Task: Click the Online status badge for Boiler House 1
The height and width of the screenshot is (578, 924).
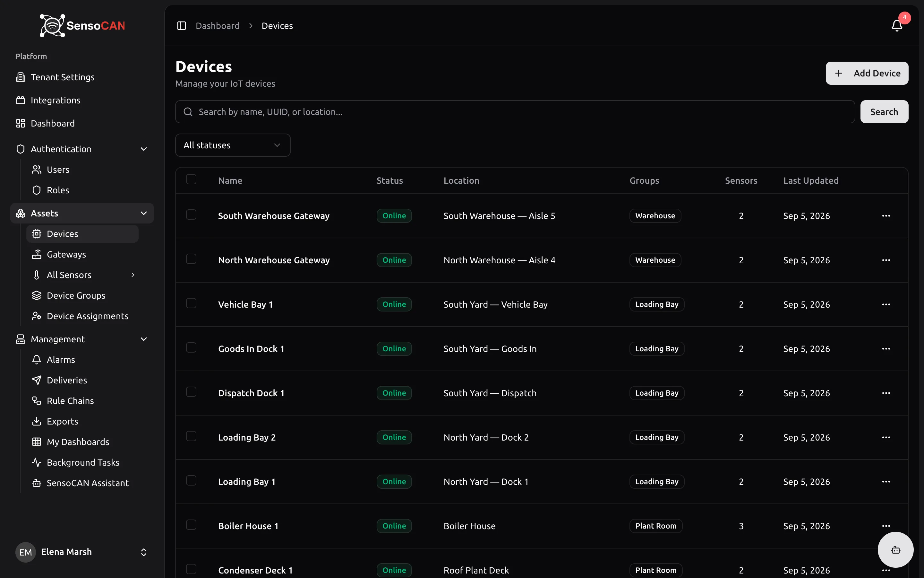Action: 394,526
